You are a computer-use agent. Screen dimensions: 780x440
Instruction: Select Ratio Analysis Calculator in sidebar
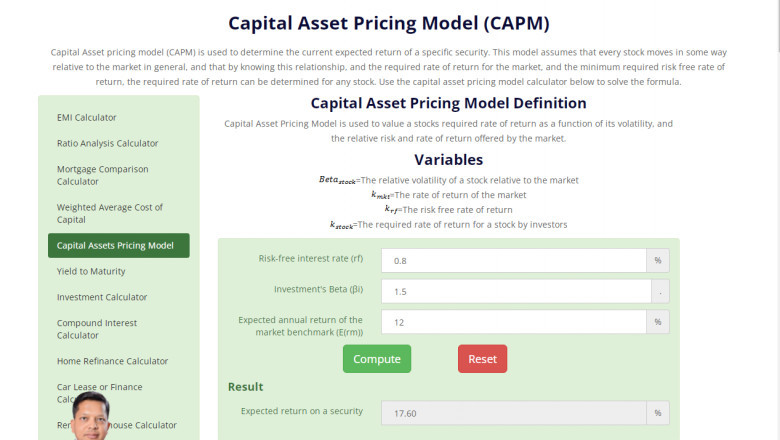click(x=107, y=143)
